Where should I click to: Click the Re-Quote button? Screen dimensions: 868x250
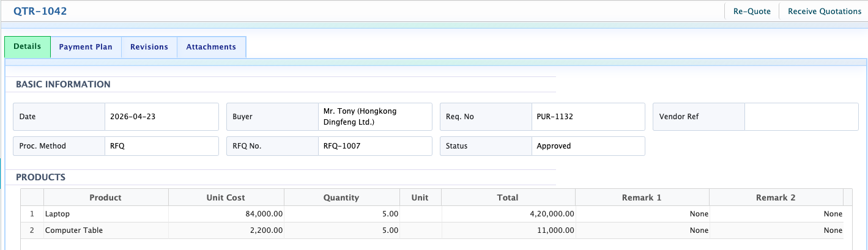(x=752, y=11)
